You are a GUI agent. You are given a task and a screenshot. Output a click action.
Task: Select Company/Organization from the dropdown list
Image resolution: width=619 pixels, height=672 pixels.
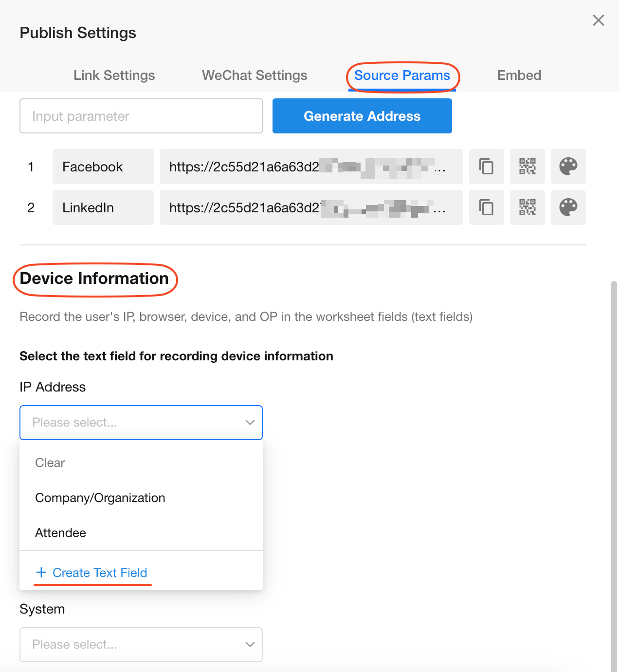100,498
